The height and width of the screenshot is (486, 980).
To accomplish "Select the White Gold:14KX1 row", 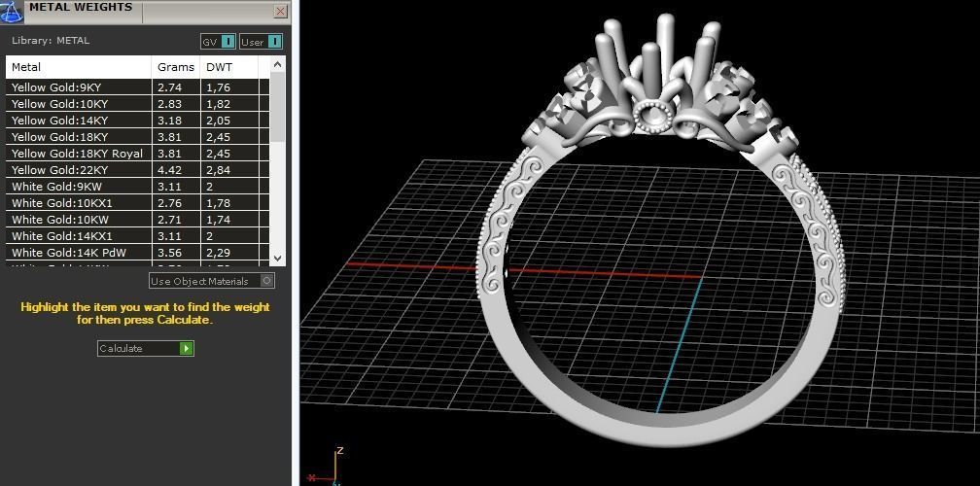I will [x=137, y=236].
